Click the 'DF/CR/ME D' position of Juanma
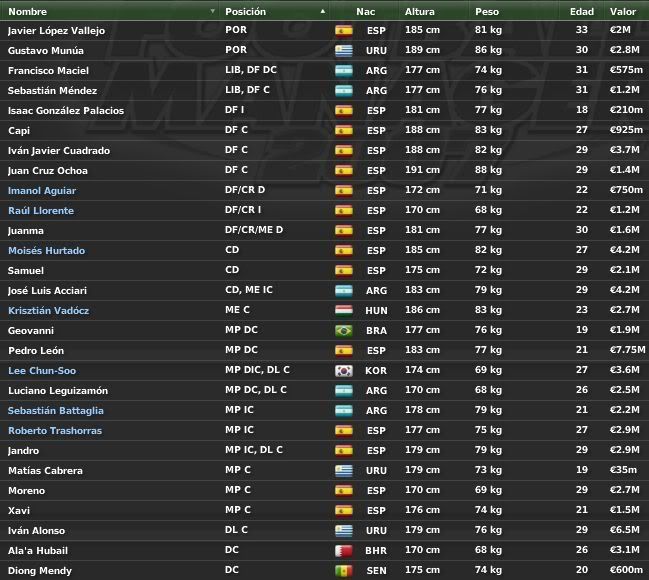Viewport: 649px width, 580px height. [254, 230]
